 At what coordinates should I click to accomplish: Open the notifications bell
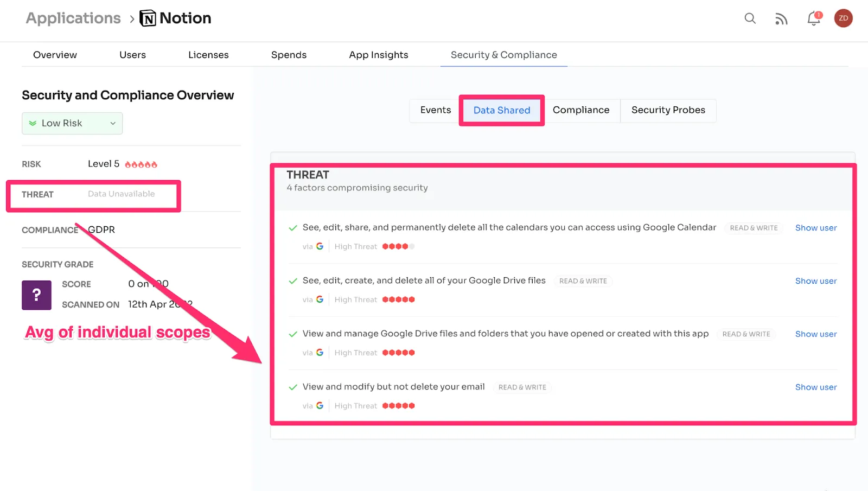click(814, 18)
